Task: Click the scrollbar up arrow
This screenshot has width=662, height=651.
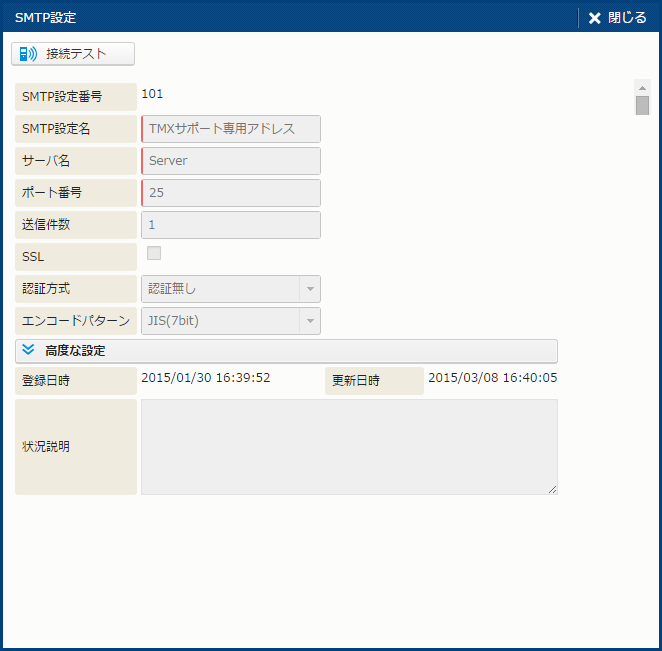Action: tap(642, 87)
